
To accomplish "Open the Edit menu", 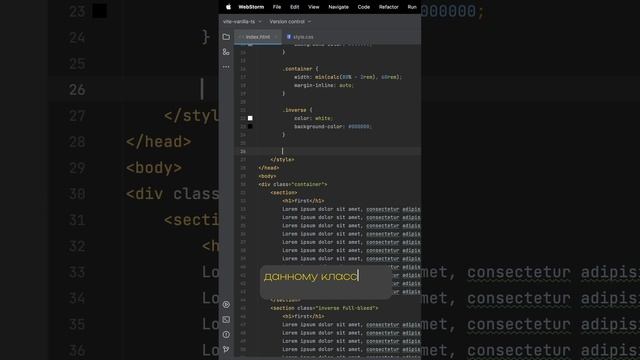I will click(x=294, y=7).
